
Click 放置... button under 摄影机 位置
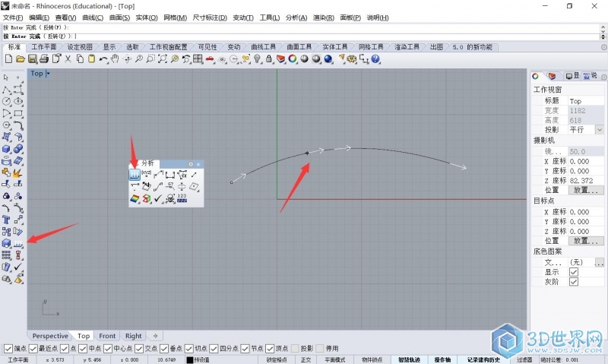tap(586, 190)
